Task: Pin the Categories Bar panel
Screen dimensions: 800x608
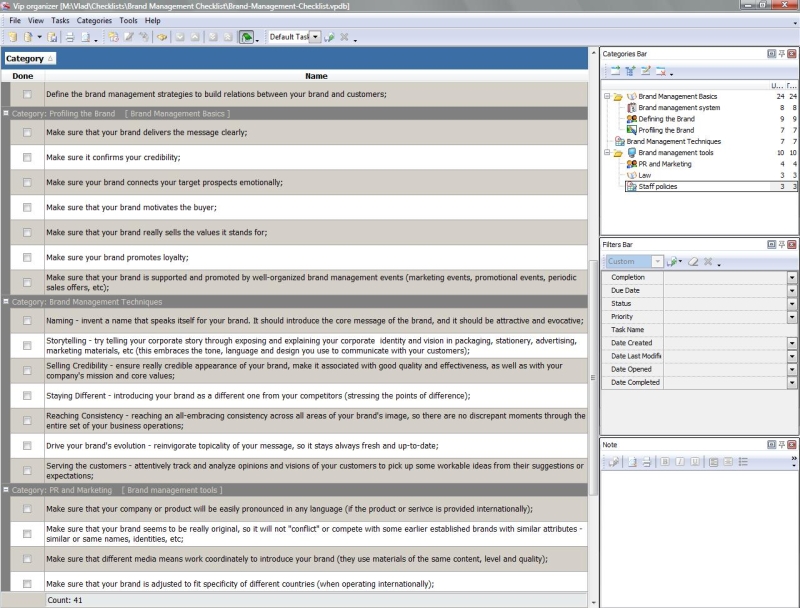Action: click(781, 53)
